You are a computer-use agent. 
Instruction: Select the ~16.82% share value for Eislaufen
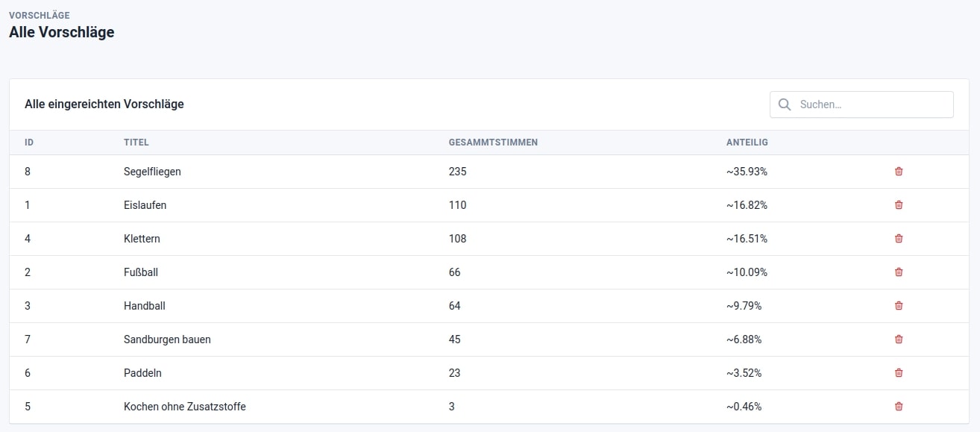(747, 205)
